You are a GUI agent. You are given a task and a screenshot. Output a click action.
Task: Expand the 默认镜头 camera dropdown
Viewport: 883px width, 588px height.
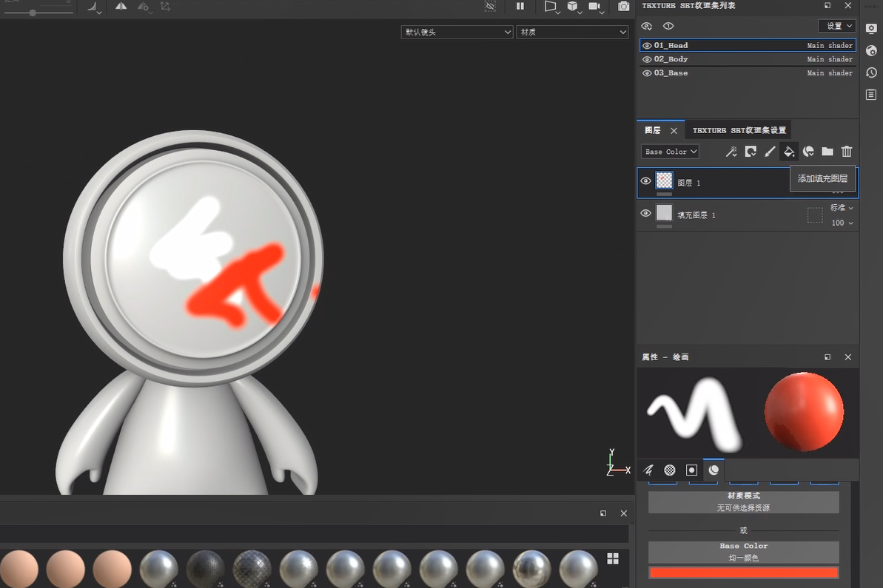coord(457,33)
